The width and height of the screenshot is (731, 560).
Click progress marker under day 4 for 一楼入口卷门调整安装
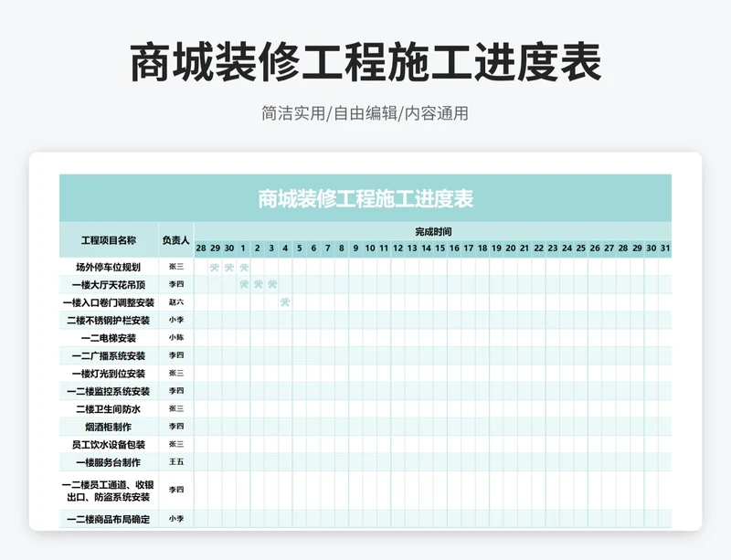(285, 302)
